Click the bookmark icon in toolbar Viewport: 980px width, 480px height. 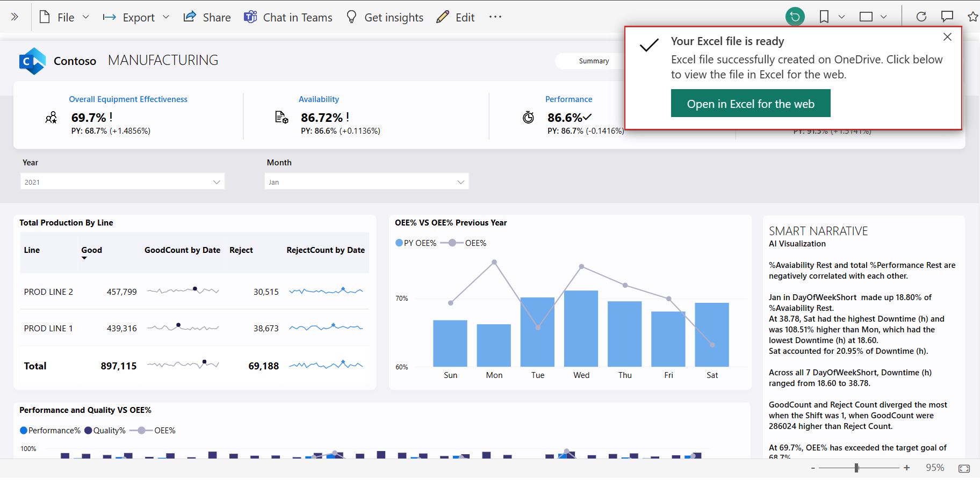824,17
